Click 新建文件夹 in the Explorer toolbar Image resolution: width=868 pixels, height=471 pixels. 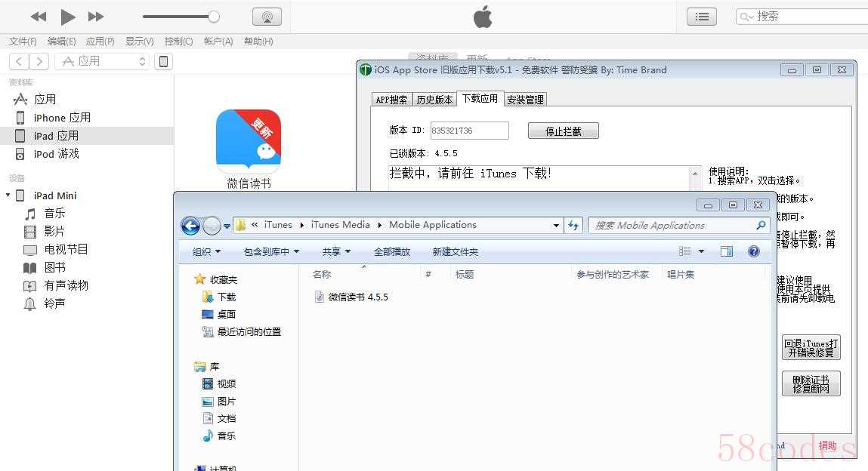point(455,252)
